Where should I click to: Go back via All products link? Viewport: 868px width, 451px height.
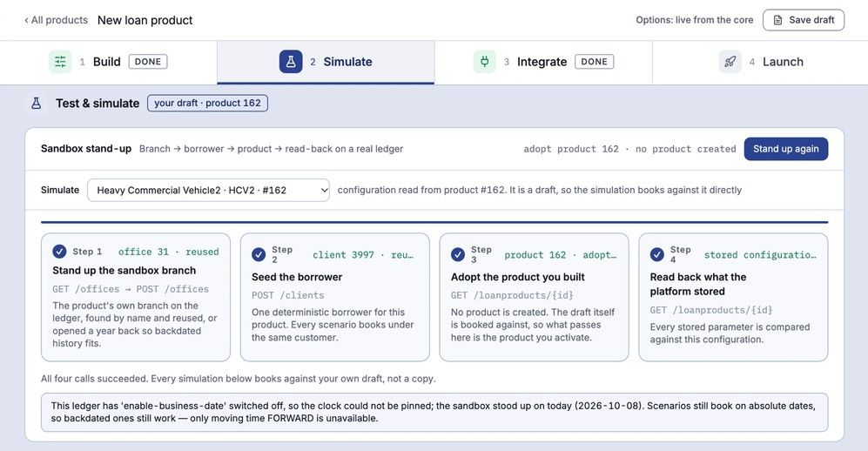(x=56, y=20)
